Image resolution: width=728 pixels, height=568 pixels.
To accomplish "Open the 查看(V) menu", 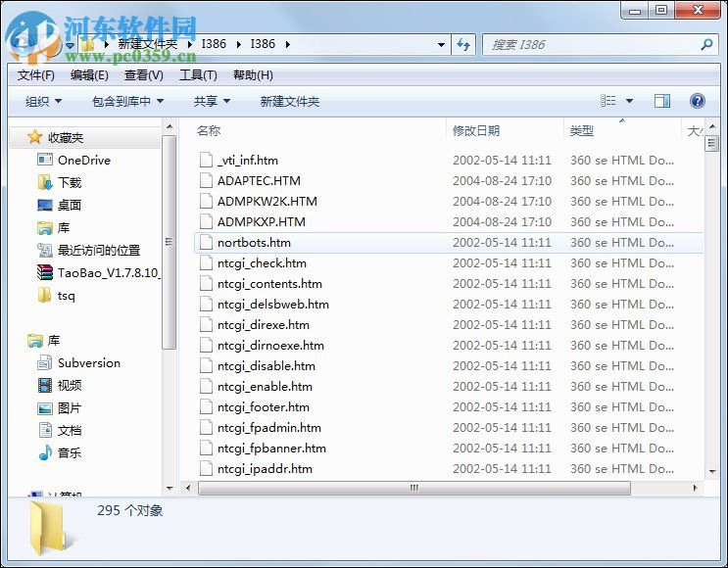I will pyautogui.click(x=143, y=75).
